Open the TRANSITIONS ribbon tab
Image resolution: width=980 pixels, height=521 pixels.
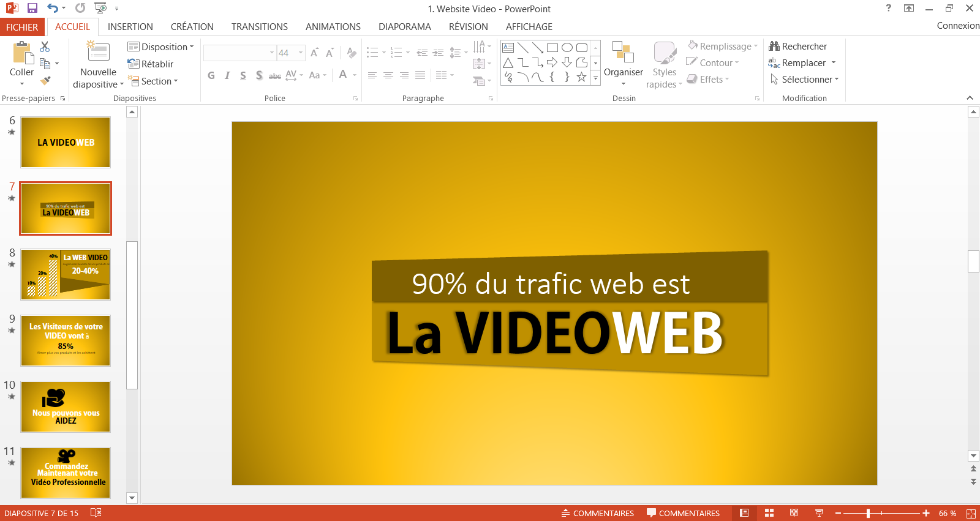259,27
